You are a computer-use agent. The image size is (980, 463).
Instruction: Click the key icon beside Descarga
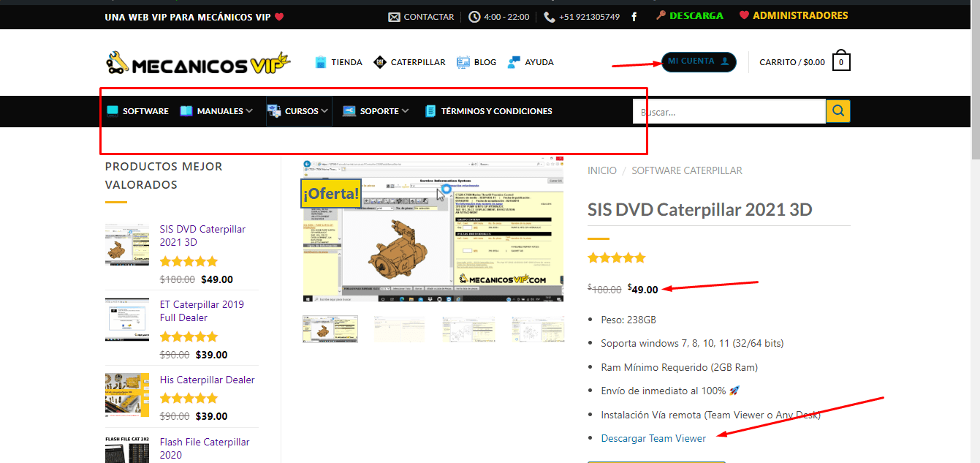661,15
